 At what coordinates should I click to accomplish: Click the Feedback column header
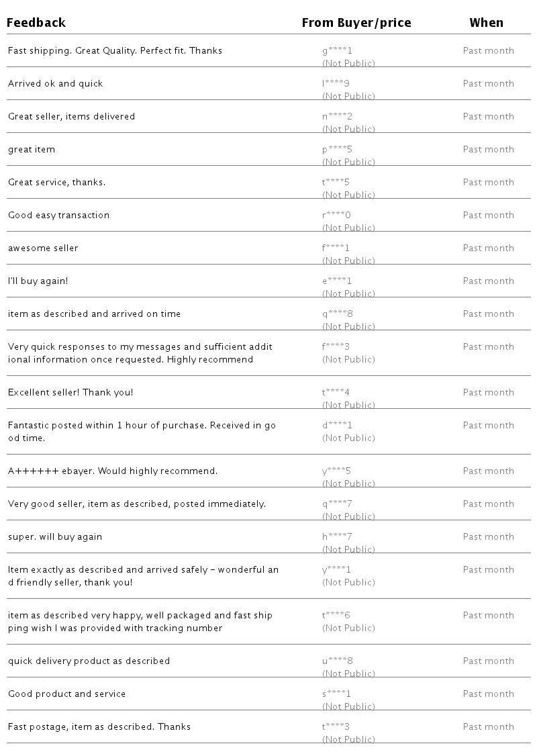tap(36, 23)
